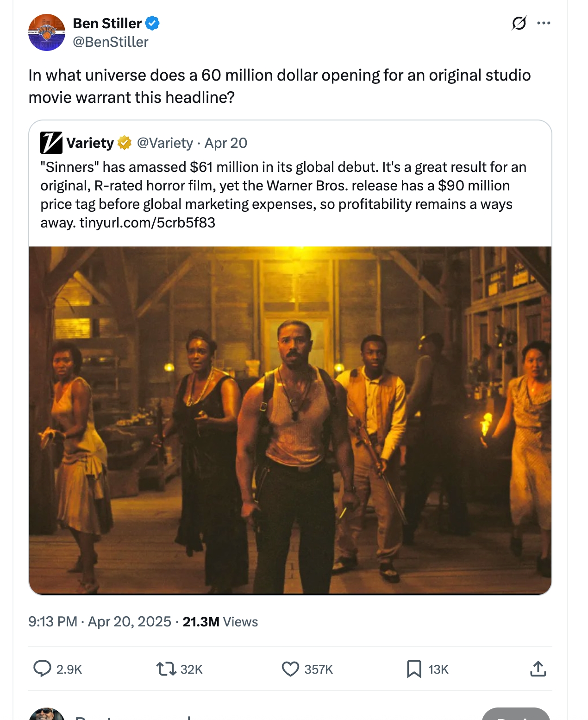Click the reply speech bubble icon
The image size is (588, 720).
click(43, 669)
